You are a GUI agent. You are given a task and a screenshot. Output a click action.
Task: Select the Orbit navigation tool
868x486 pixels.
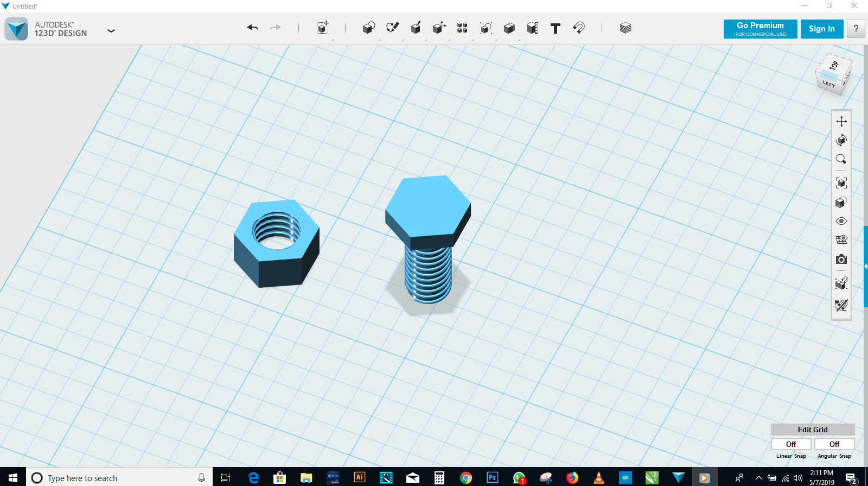pos(841,140)
